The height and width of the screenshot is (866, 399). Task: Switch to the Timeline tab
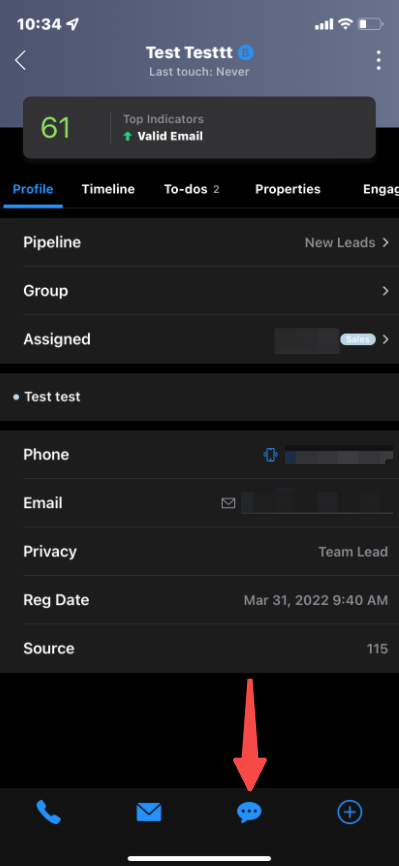(108, 189)
